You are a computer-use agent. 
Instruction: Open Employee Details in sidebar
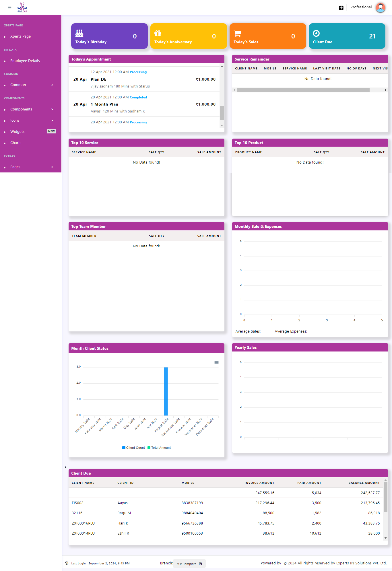pyautogui.click(x=25, y=61)
